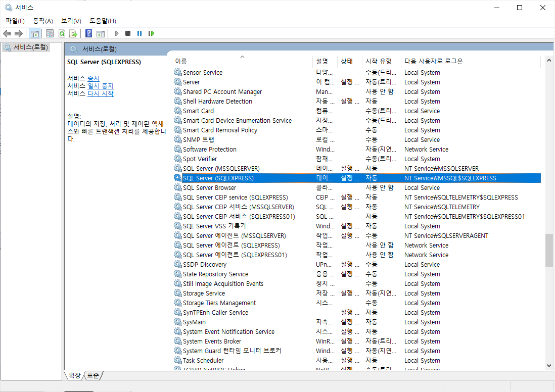Image resolution: width=555 pixels, height=392 pixels.
Task: Select SQL Server CEIP service (SQLEXPRESS)
Action: pos(357,197)
